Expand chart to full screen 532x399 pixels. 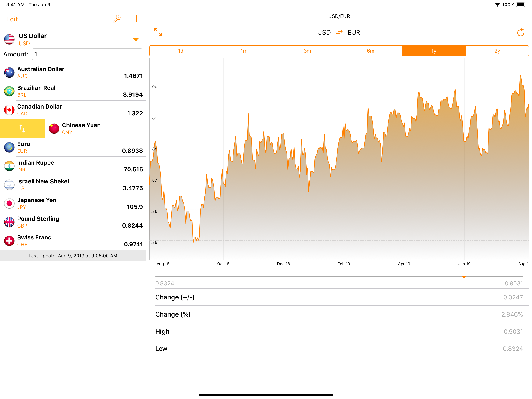click(x=158, y=32)
